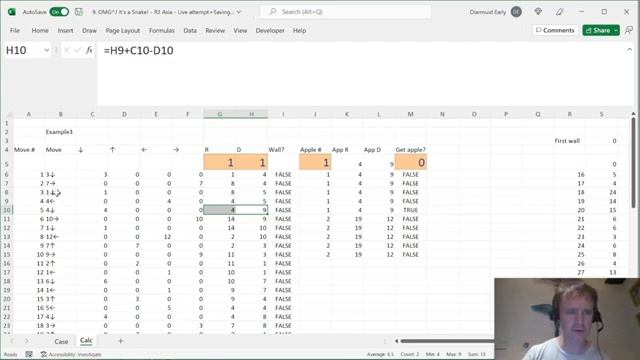Open the Developer ribbon tab
This screenshot has width=640, height=360.
[x=270, y=31]
